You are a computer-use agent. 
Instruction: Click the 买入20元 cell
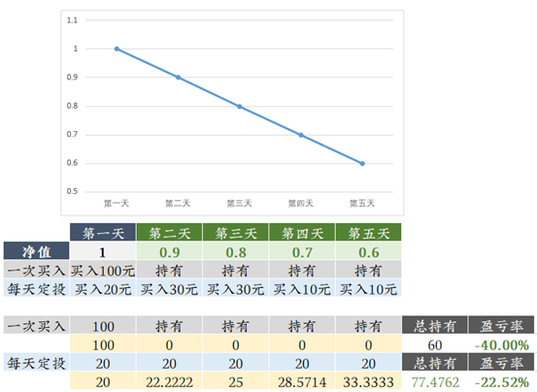pyautogui.click(x=103, y=288)
